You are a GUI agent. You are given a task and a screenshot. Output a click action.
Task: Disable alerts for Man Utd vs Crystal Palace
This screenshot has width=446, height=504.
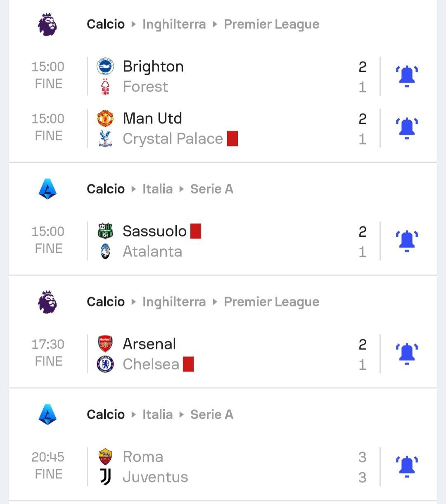tap(407, 128)
